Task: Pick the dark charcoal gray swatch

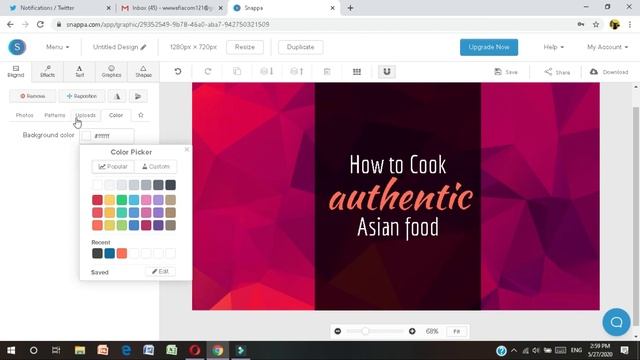Action: click(x=171, y=185)
